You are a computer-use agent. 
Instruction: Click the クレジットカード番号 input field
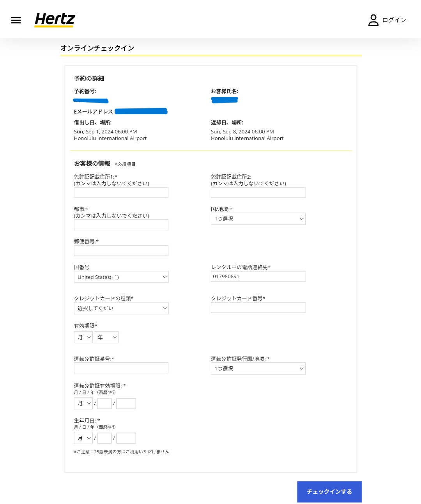click(x=258, y=307)
